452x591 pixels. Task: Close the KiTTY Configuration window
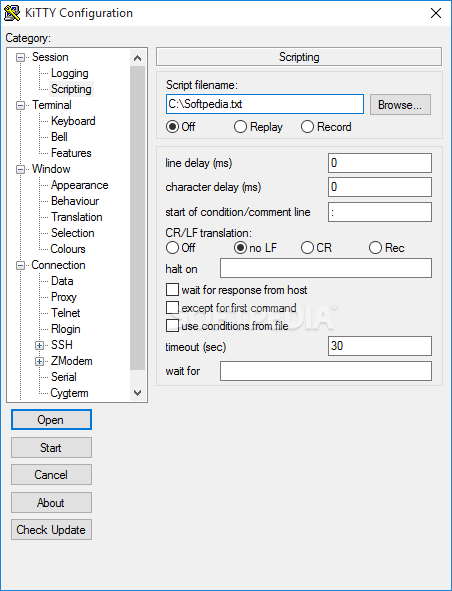click(x=436, y=13)
